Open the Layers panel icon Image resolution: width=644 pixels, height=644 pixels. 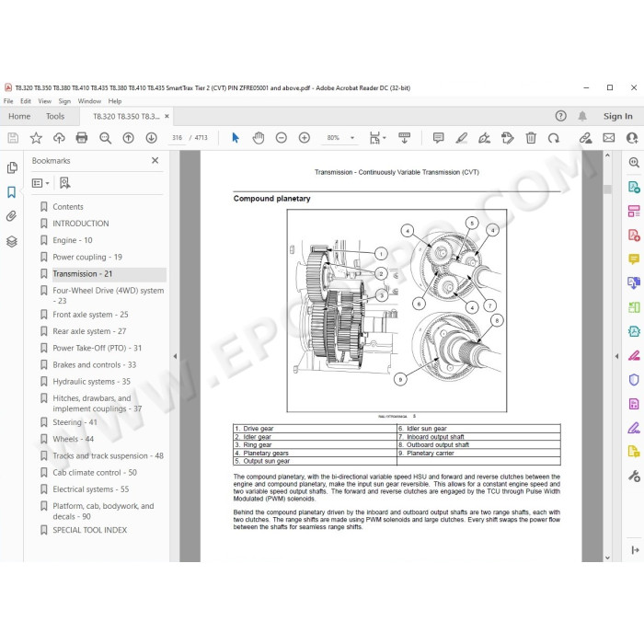click(x=11, y=241)
